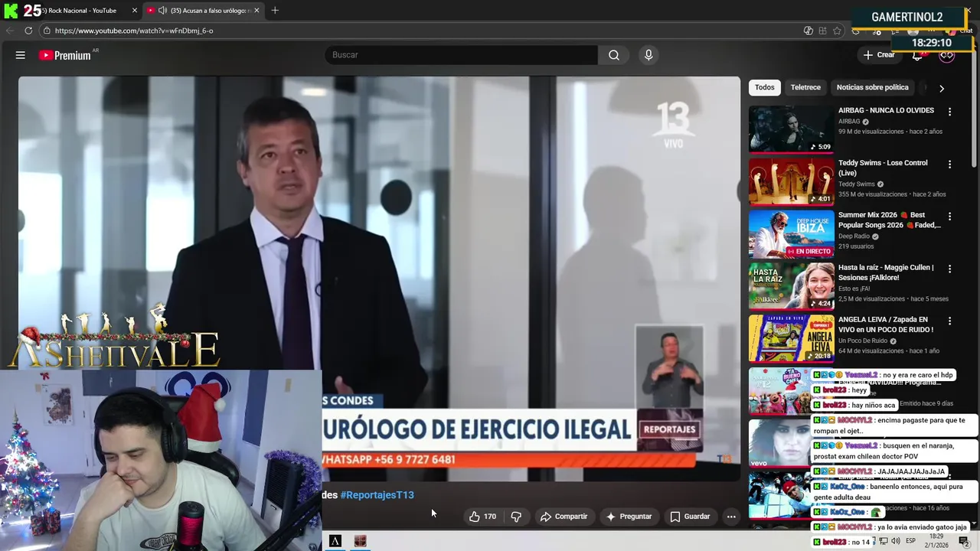Visit Esto es ¡FA! channel name
Image resolution: width=980 pixels, height=551 pixels.
(x=854, y=289)
